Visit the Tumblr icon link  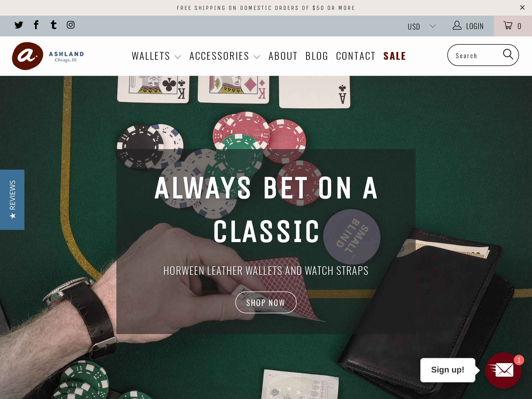(x=54, y=25)
